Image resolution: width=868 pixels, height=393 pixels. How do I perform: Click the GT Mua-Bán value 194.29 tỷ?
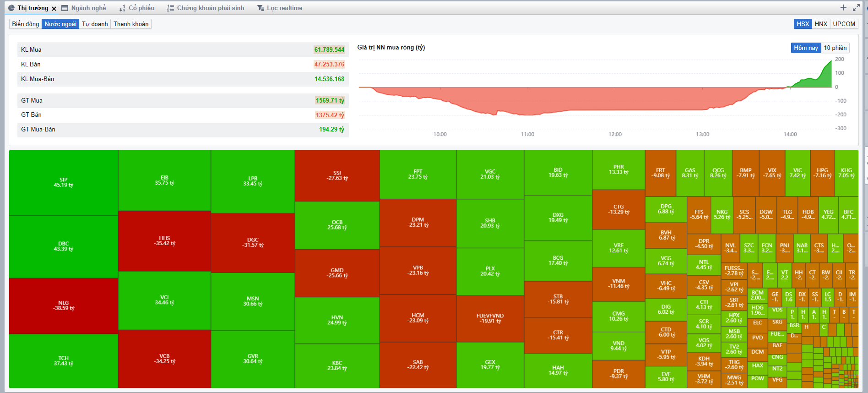click(x=331, y=129)
